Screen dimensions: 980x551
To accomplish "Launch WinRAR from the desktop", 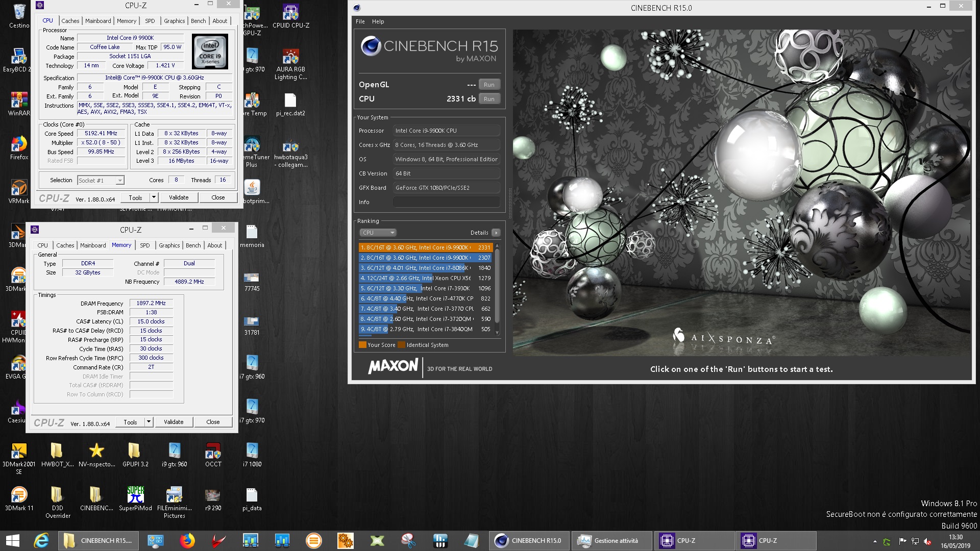I will [19, 104].
